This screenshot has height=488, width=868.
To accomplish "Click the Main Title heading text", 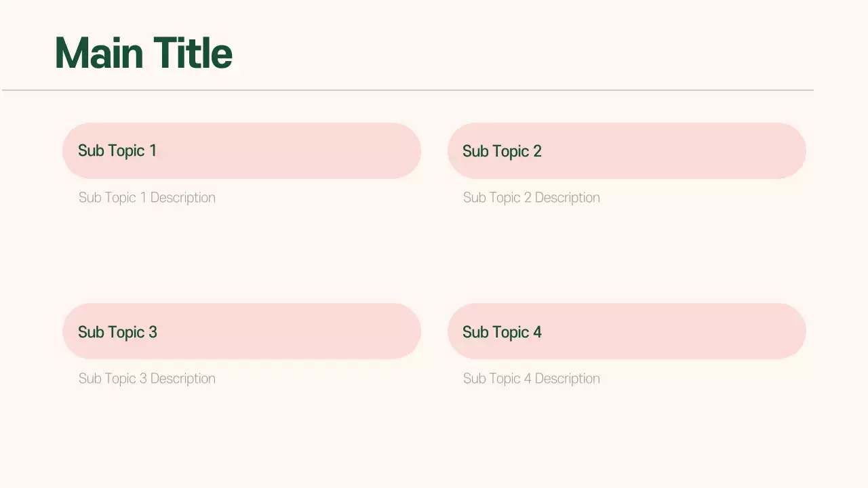I will 143,53.
